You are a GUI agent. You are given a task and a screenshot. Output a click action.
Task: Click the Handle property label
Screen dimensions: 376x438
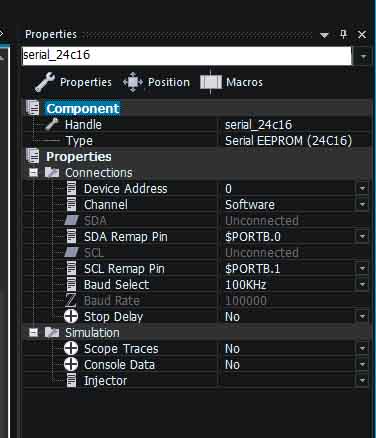pyautogui.click(x=83, y=125)
